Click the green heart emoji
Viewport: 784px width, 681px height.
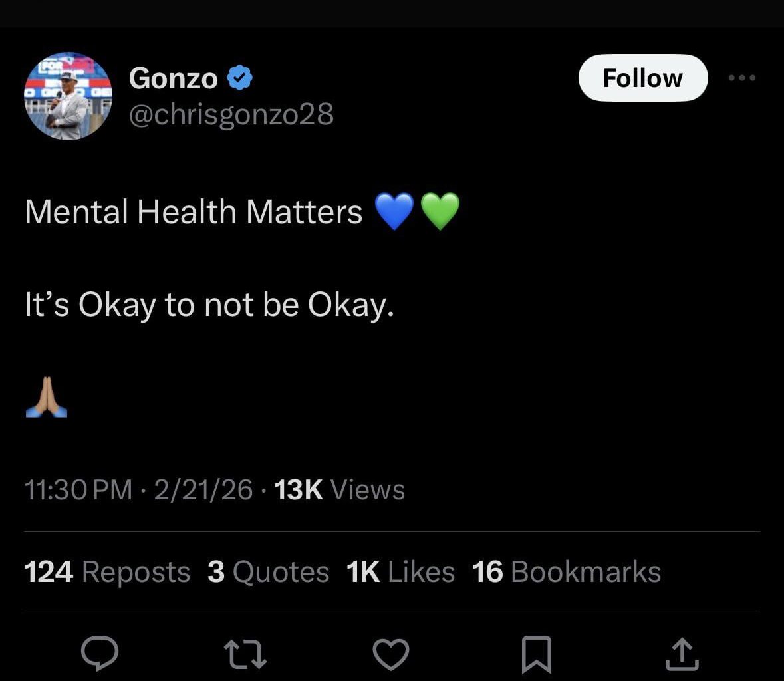(x=439, y=211)
